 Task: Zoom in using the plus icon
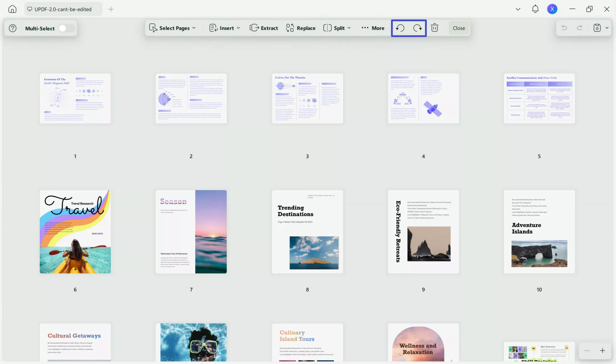pos(603,350)
